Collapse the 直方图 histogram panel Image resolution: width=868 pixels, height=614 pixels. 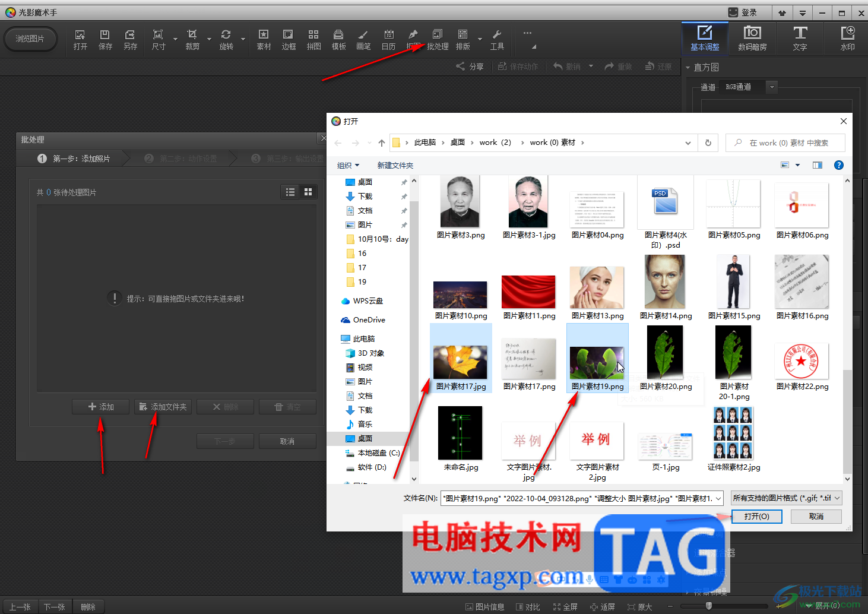(688, 67)
